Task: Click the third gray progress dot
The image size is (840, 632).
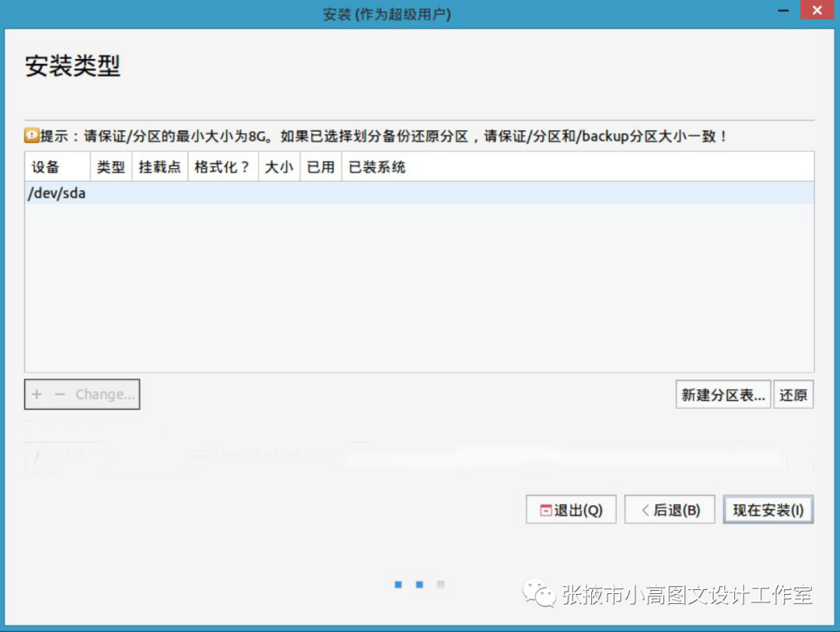Action: [x=440, y=585]
